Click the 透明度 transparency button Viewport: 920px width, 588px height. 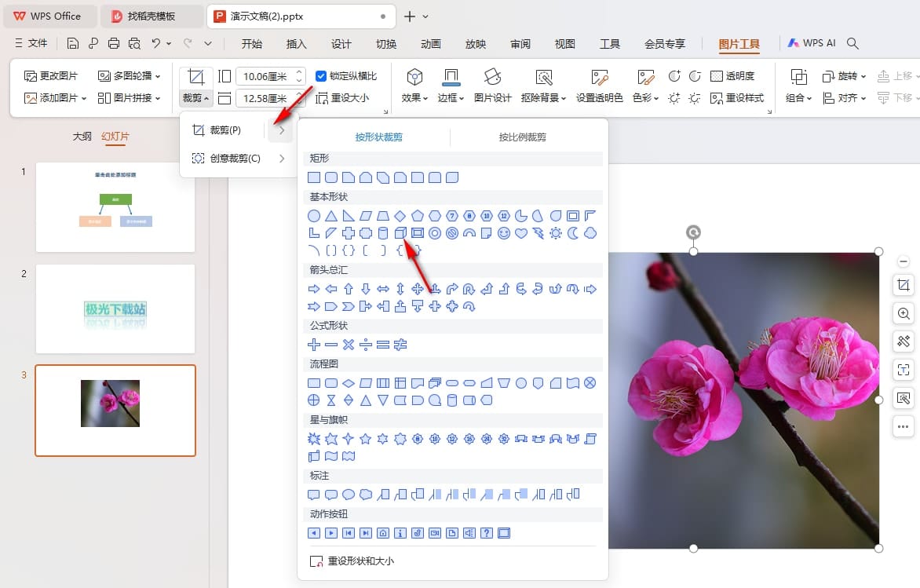[x=732, y=75]
